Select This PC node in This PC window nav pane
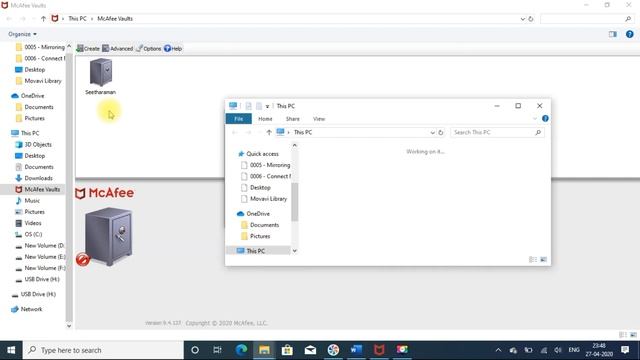 point(251,251)
